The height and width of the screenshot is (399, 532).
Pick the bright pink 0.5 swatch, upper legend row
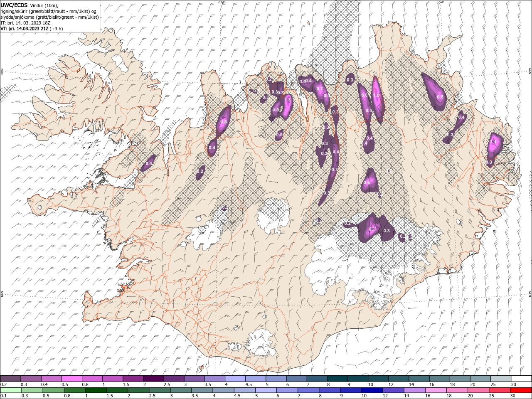tap(71, 379)
